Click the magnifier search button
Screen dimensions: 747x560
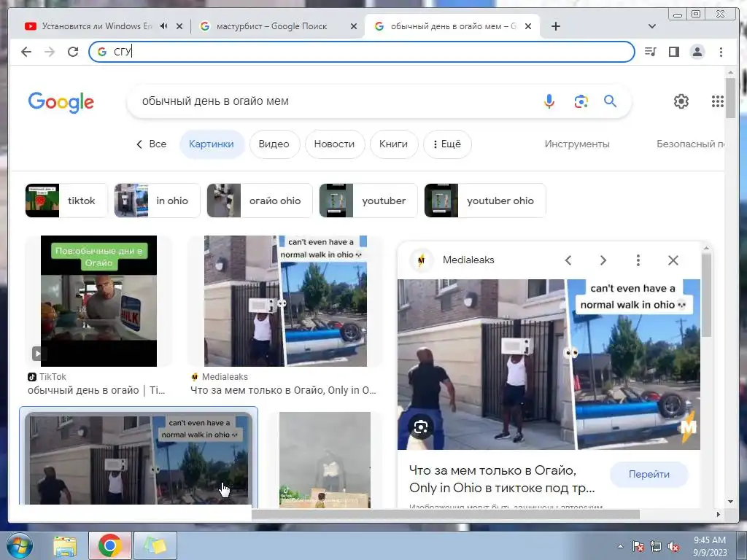pyautogui.click(x=611, y=101)
